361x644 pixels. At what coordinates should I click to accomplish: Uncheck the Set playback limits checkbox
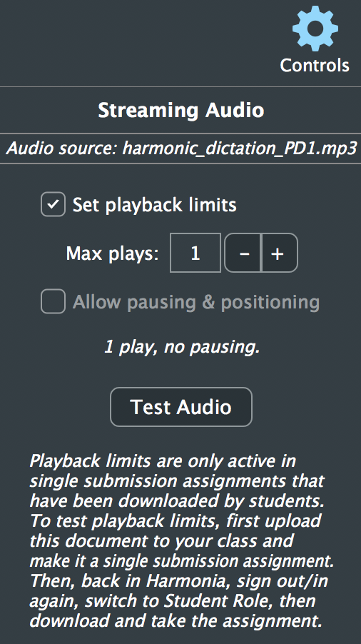click(53, 204)
